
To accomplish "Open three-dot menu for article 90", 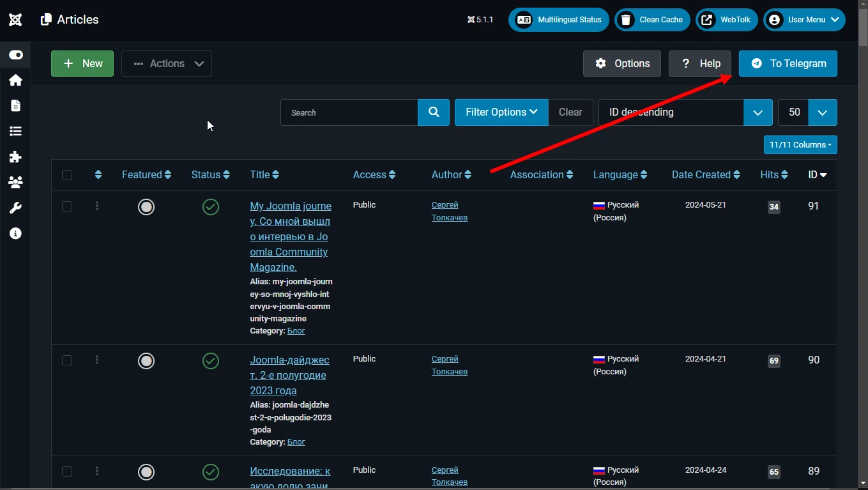I will [x=97, y=360].
